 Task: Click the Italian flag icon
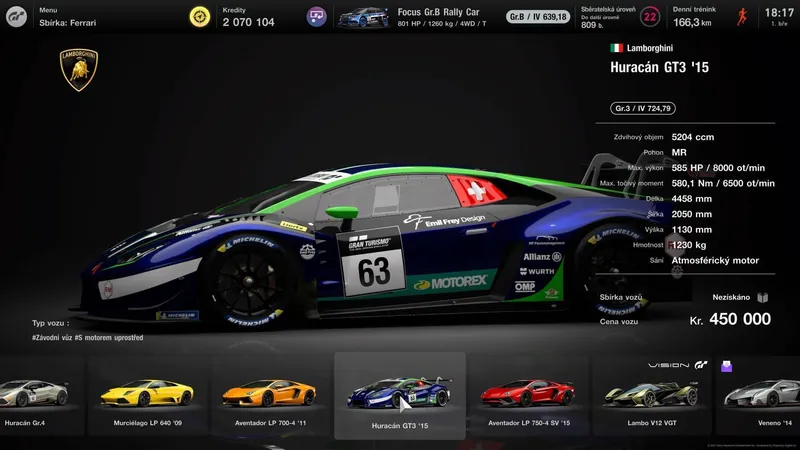[616, 48]
